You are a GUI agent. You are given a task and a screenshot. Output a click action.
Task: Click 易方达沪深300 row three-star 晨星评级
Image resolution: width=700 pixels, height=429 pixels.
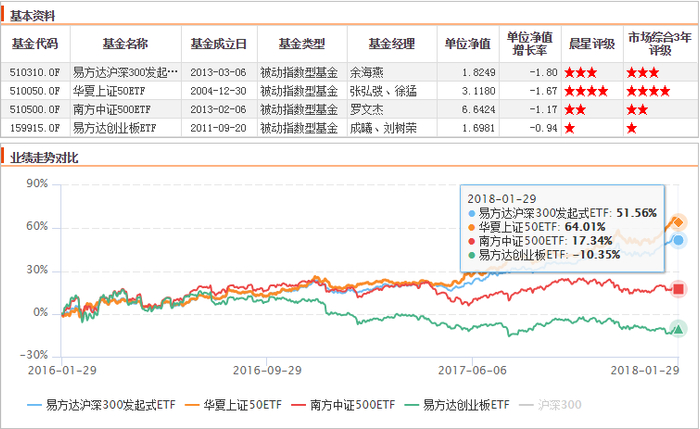580,72
